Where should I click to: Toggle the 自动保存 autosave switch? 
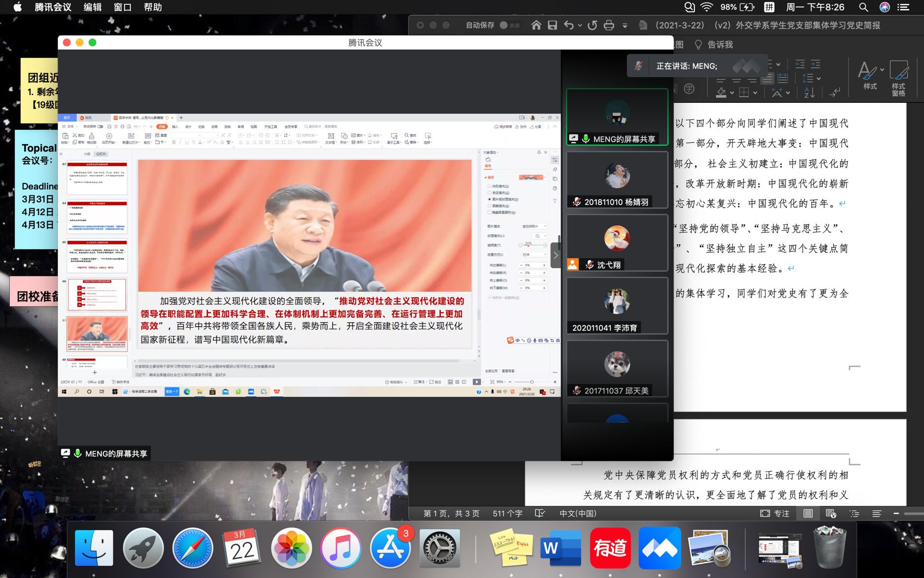click(503, 25)
